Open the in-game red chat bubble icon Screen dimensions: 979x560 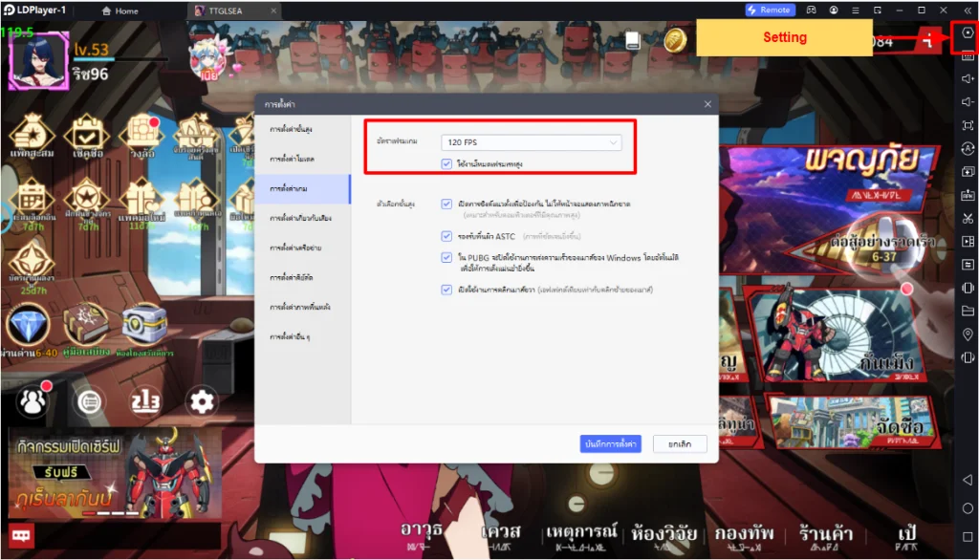coord(21,536)
